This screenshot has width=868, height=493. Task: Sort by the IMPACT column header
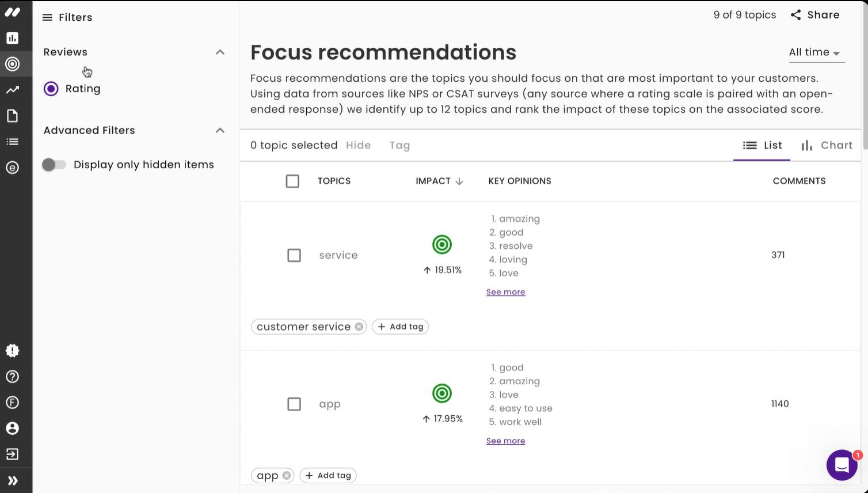coord(439,181)
